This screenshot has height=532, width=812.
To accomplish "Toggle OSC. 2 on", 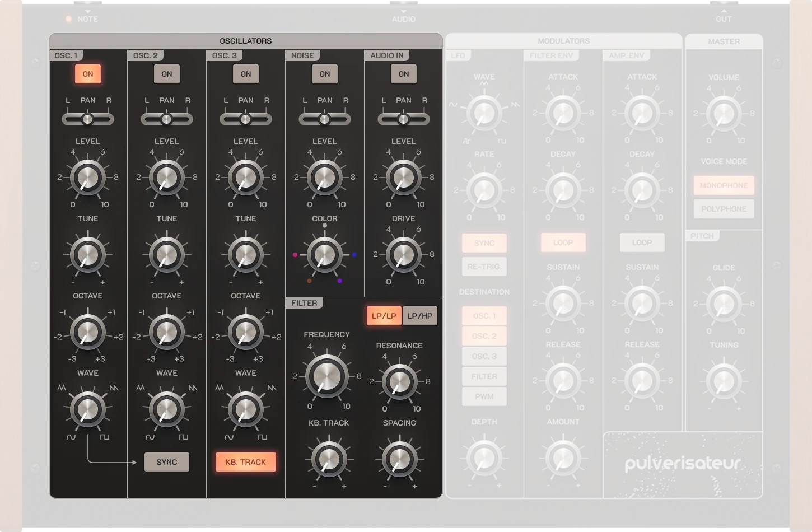I will pyautogui.click(x=166, y=73).
